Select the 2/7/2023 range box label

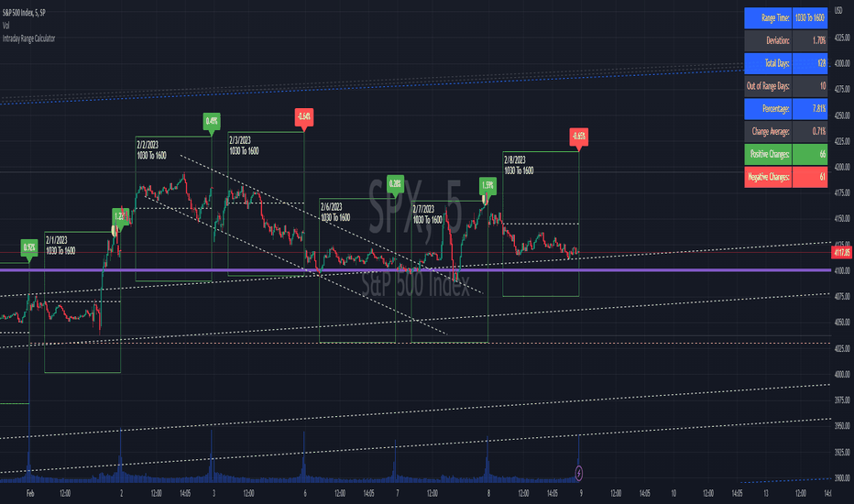coord(428,214)
